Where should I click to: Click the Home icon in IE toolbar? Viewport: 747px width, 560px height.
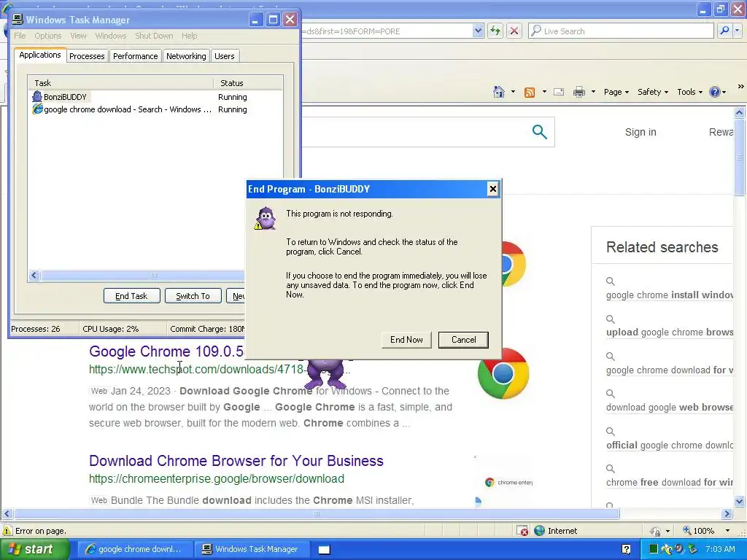[x=499, y=92]
